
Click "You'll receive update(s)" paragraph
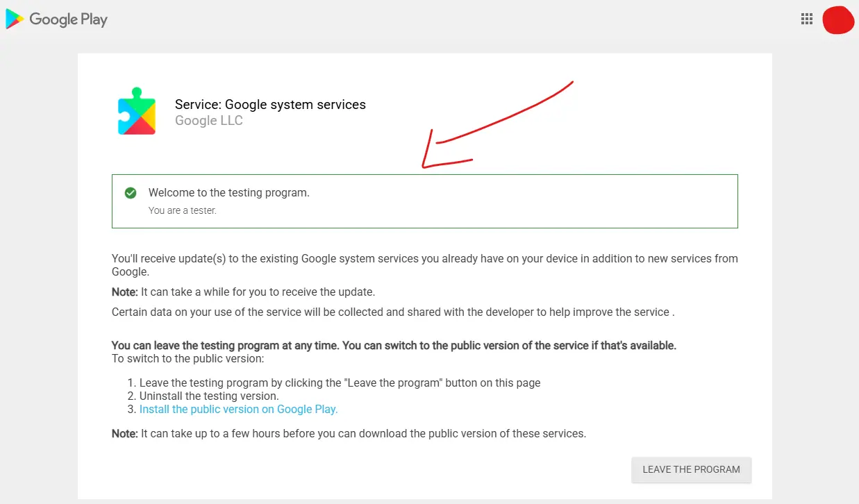click(425, 265)
